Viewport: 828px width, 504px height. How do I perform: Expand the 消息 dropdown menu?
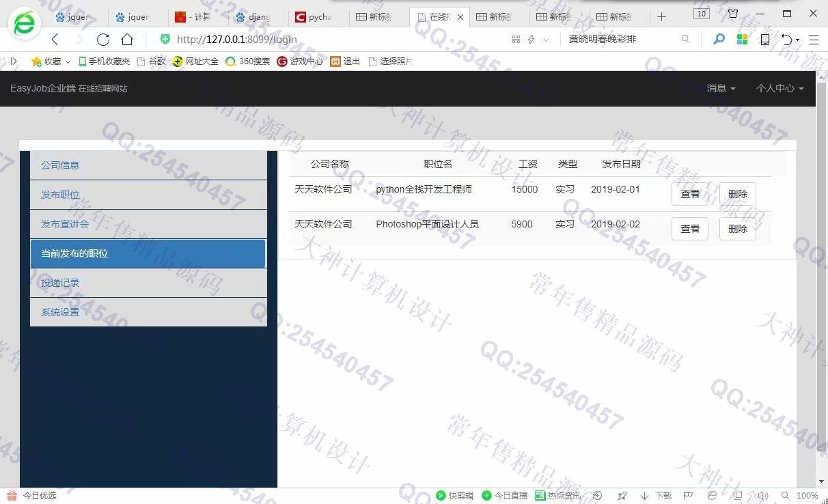point(721,88)
